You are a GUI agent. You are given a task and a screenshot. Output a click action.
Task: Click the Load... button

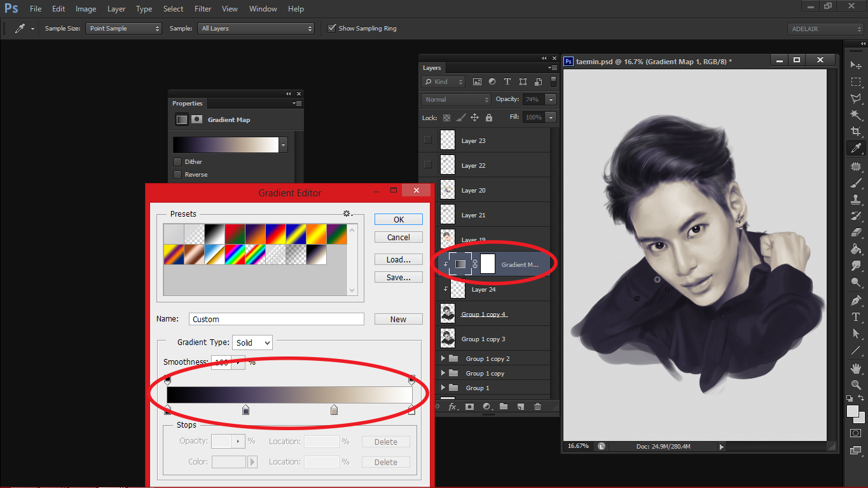click(x=399, y=259)
